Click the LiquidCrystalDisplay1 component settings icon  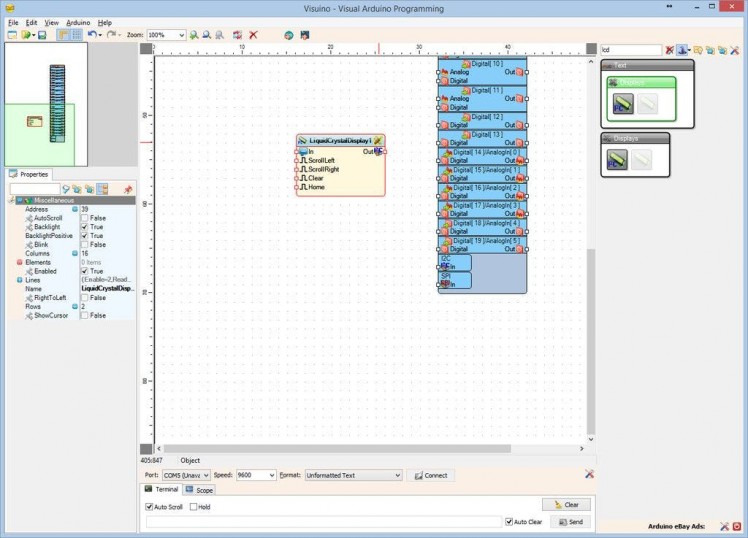click(x=379, y=141)
